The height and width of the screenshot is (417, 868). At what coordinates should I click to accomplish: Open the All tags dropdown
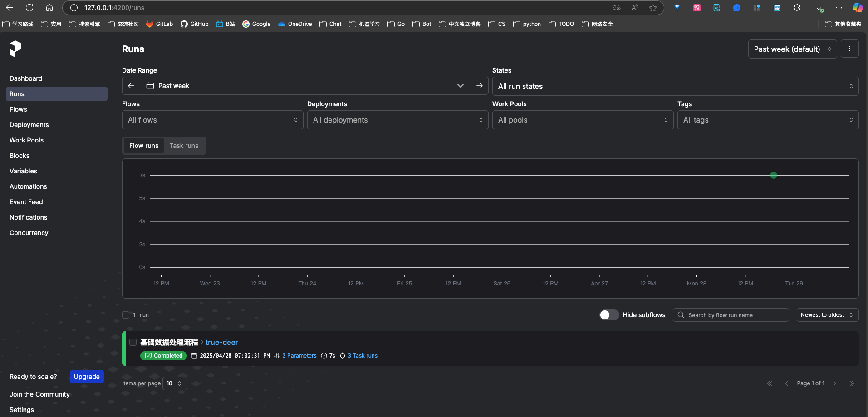click(768, 120)
